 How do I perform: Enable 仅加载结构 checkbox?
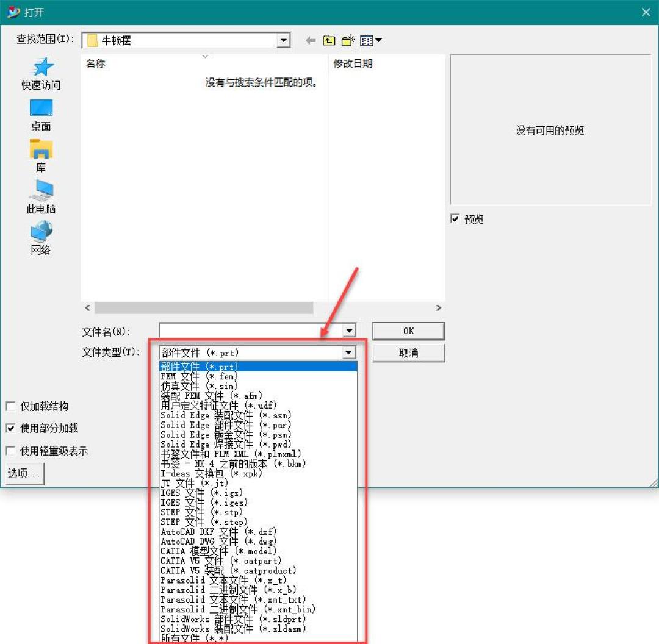10,406
